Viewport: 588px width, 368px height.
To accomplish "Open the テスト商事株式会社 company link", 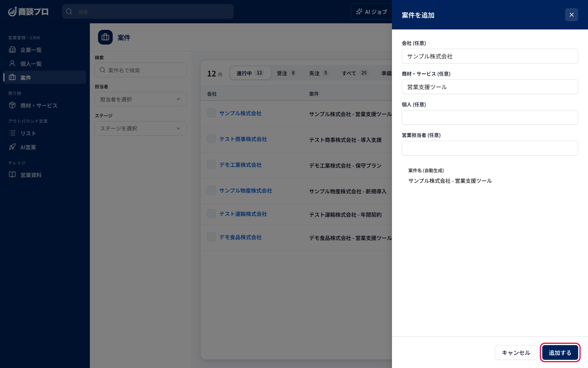I will click(243, 139).
